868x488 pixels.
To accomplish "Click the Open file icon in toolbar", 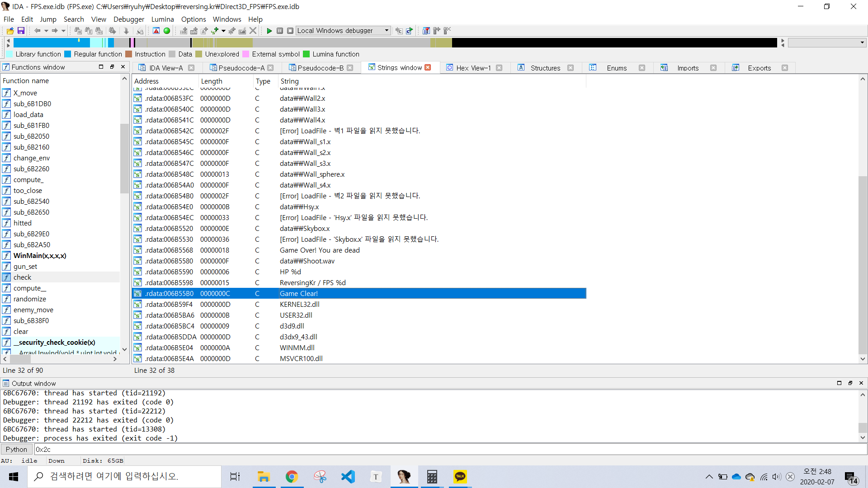I will tap(10, 31).
